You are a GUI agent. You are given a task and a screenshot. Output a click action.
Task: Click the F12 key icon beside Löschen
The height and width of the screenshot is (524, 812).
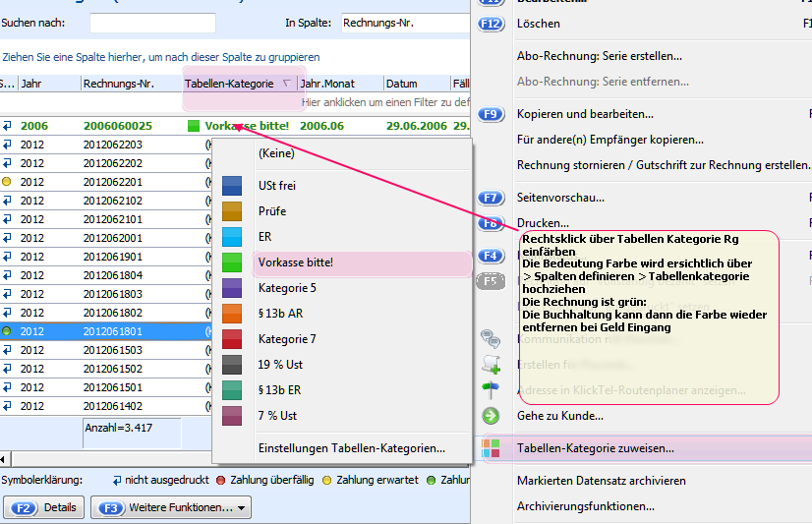[x=491, y=24]
